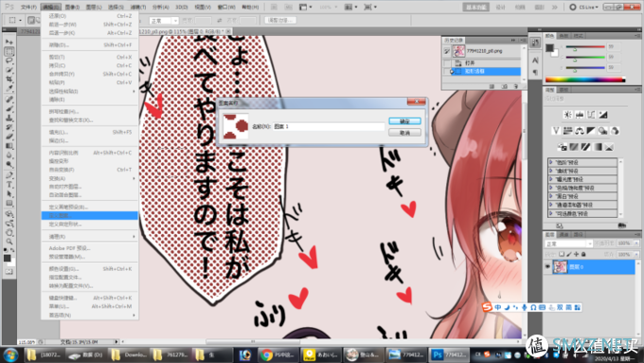Switch to the 色板 tab
This screenshot has height=363, width=644.
click(563, 36)
